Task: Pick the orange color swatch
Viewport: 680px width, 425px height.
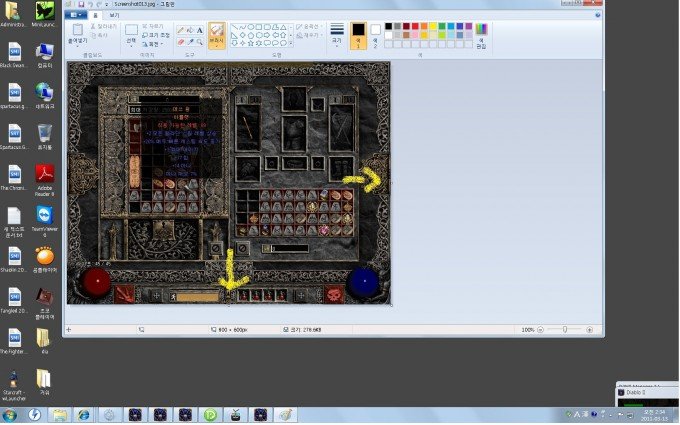Action: click(424, 26)
